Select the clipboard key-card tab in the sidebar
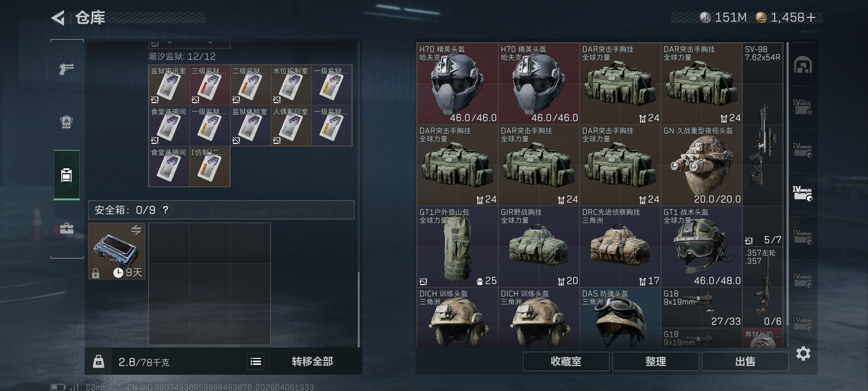 pos(66,175)
